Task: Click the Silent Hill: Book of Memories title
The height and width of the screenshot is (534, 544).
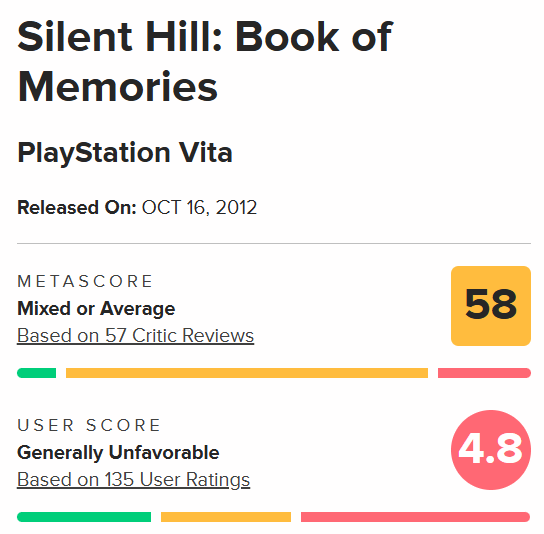Action: (205, 61)
